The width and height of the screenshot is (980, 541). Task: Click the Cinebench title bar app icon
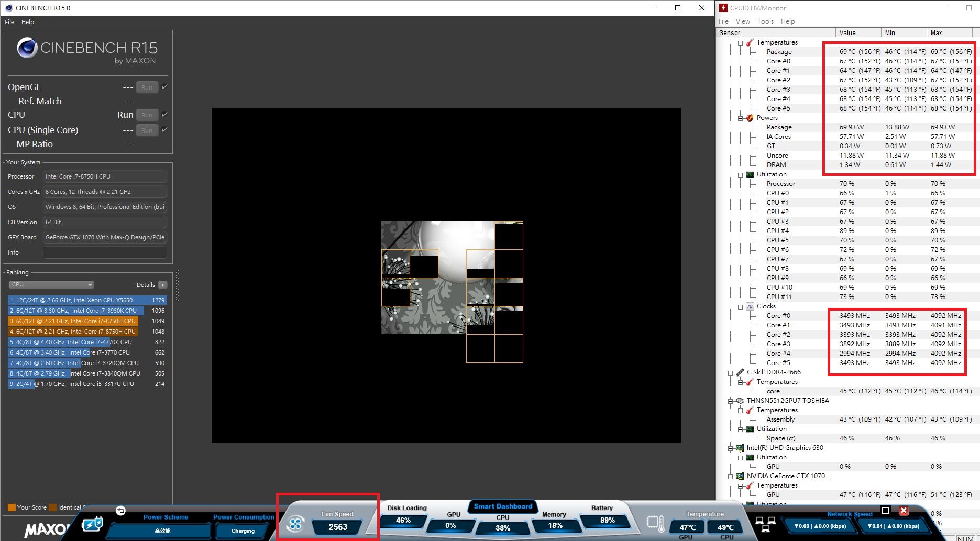click(8, 8)
